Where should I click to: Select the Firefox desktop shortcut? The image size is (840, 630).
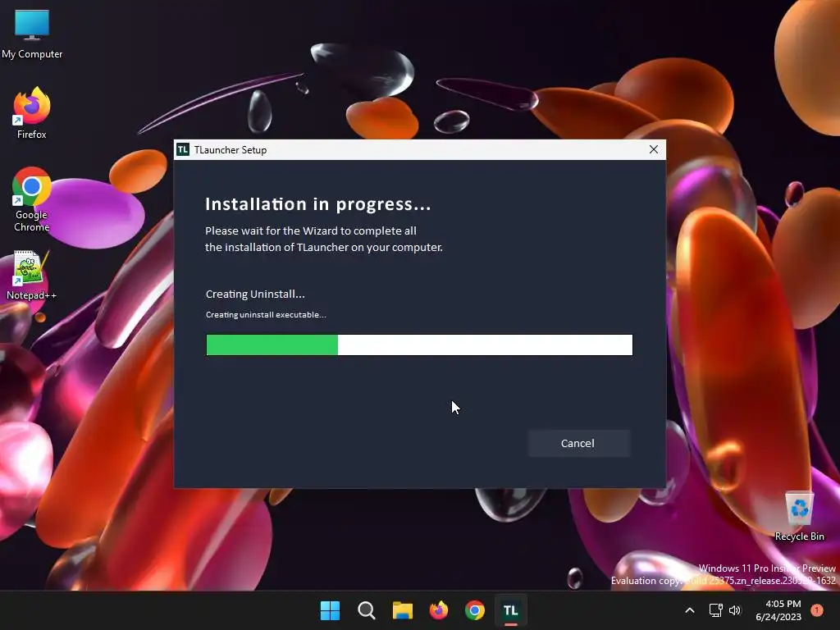point(32,113)
